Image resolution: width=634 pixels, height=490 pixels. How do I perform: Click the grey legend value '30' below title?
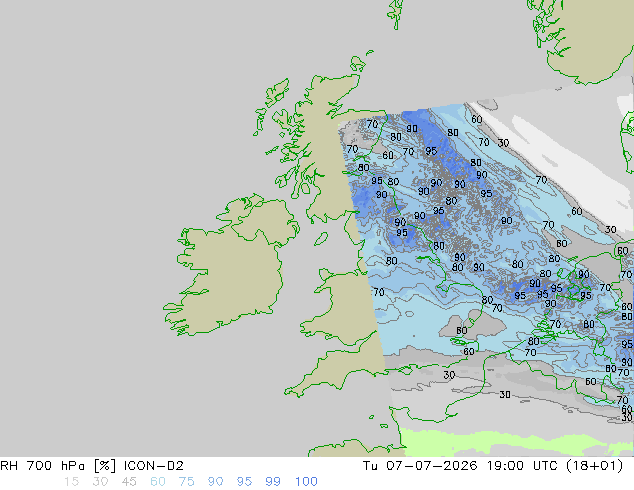(100, 482)
